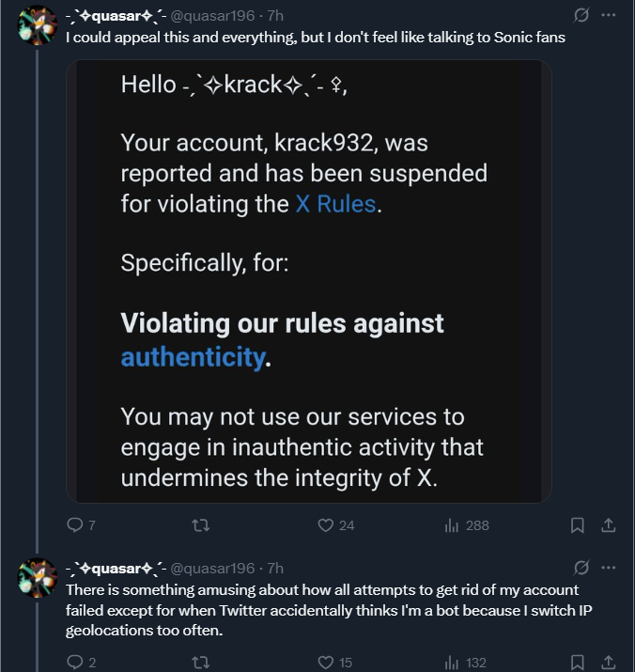Open @quasar196 handle on first tweet
Viewport: 635px width, 672px height.
pos(211,16)
